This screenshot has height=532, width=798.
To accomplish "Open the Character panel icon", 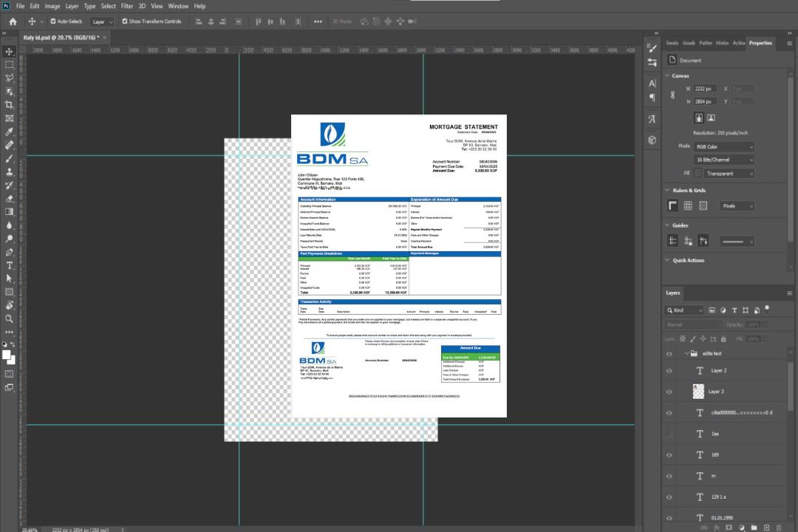I will click(652, 83).
